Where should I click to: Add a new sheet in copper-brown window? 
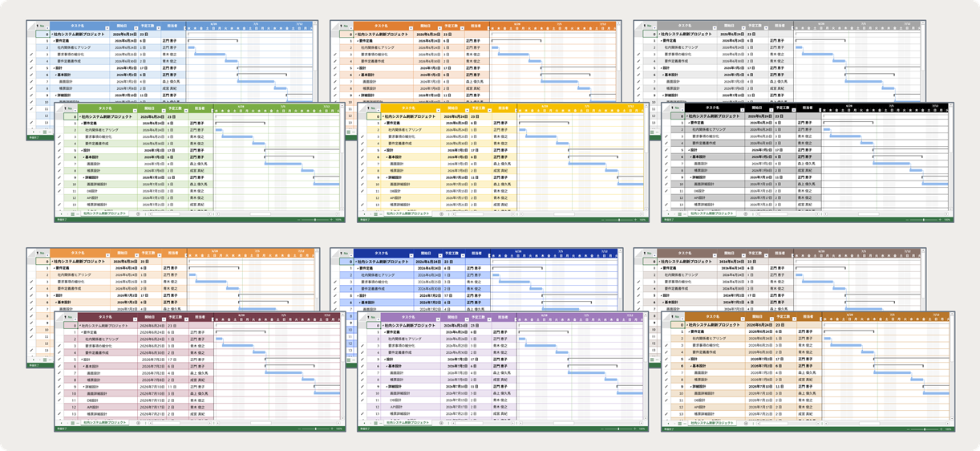click(746, 423)
